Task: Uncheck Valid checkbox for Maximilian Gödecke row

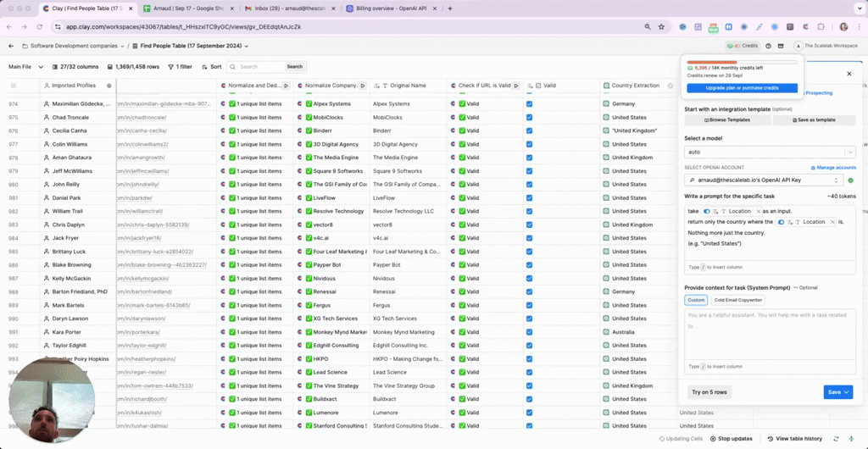Action: [x=530, y=104]
